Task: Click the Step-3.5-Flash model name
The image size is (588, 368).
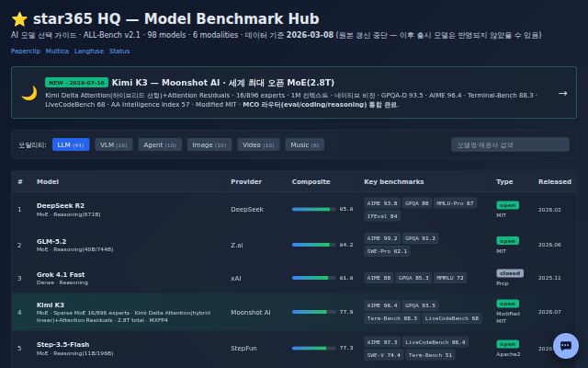Action: coord(62,344)
